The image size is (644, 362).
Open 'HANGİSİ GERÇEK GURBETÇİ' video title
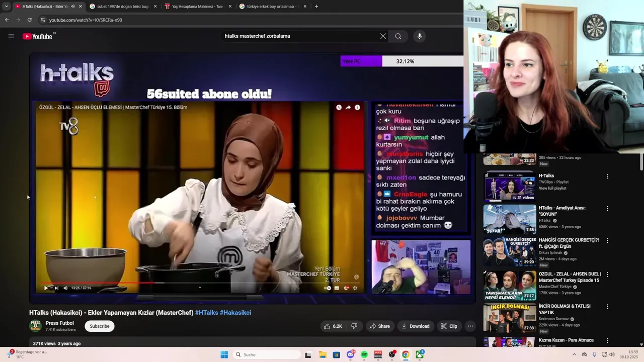coord(569,243)
